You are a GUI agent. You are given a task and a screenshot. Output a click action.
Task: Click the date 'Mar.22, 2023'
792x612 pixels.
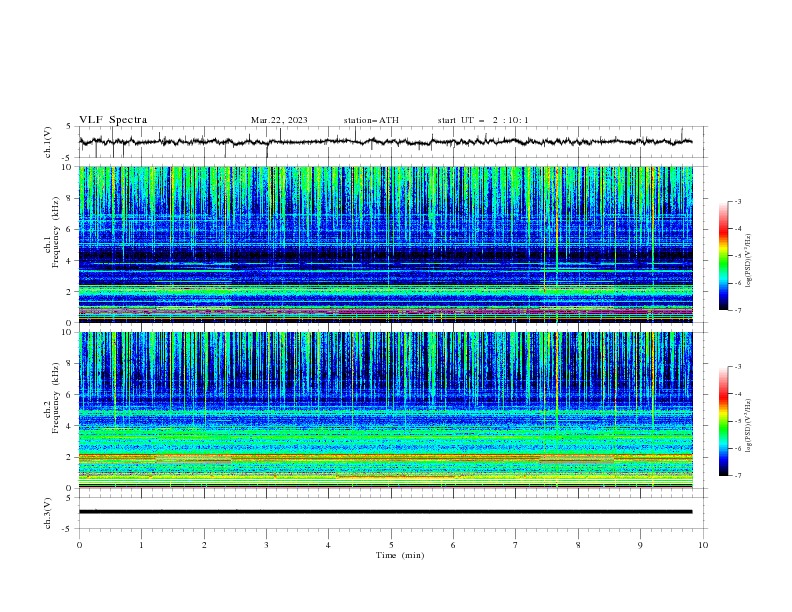(x=279, y=120)
